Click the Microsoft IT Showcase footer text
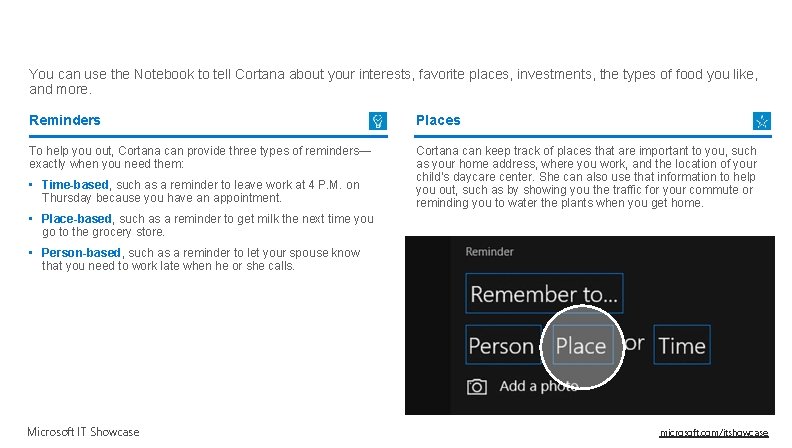792x448 pixels. [83, 432]
